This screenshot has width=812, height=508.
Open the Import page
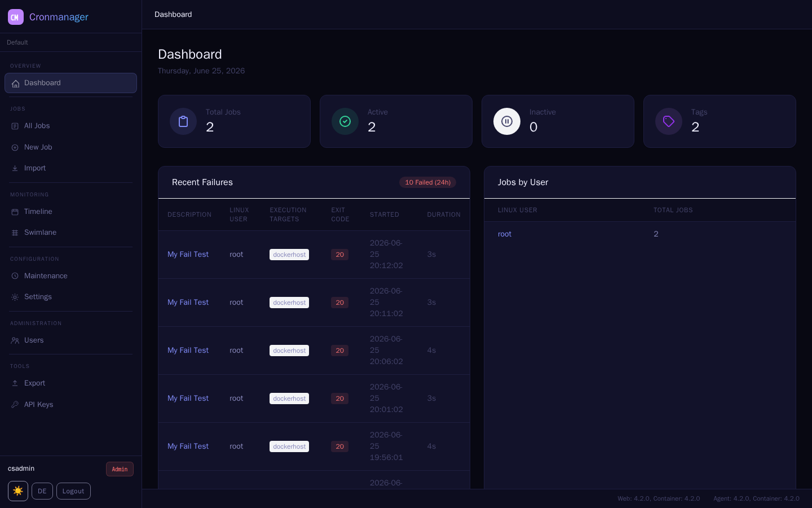click(70, 168)
